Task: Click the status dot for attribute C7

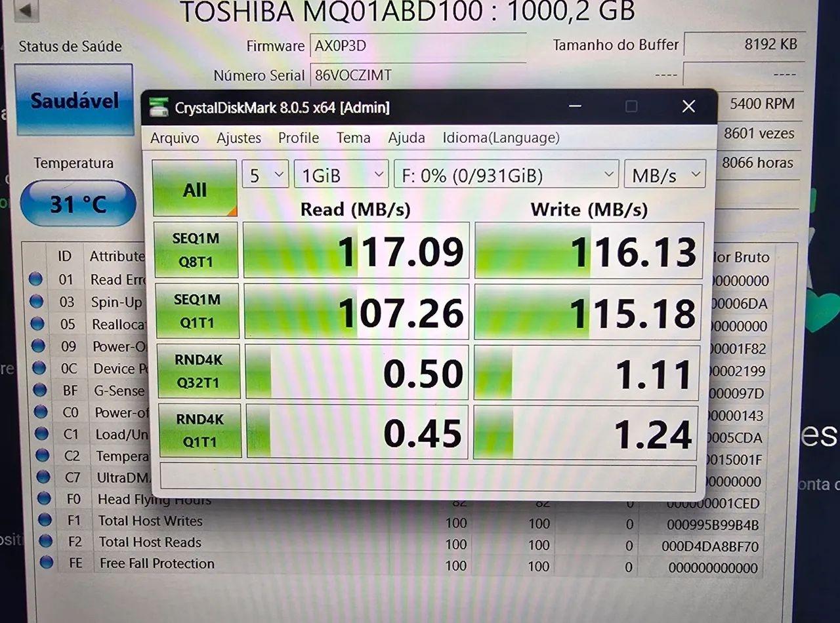Action: [x=43, y=477]
